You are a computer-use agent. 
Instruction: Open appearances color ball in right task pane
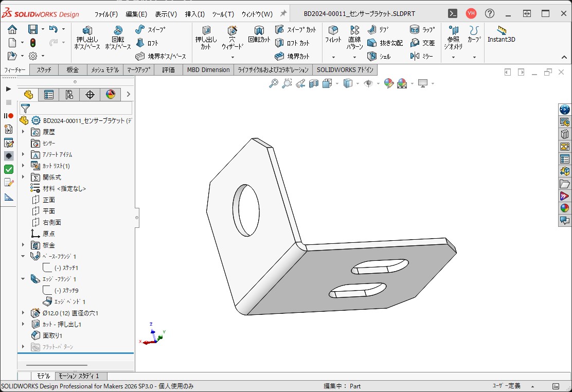tap(564, 208)
